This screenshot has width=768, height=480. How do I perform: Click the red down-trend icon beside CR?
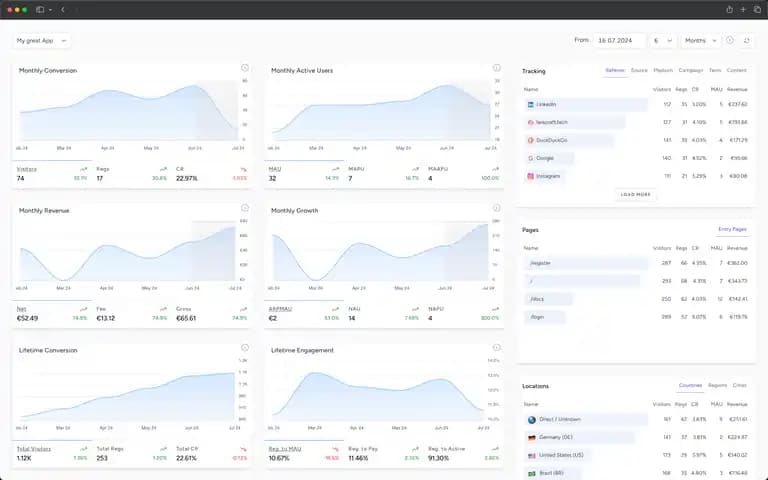243,169
